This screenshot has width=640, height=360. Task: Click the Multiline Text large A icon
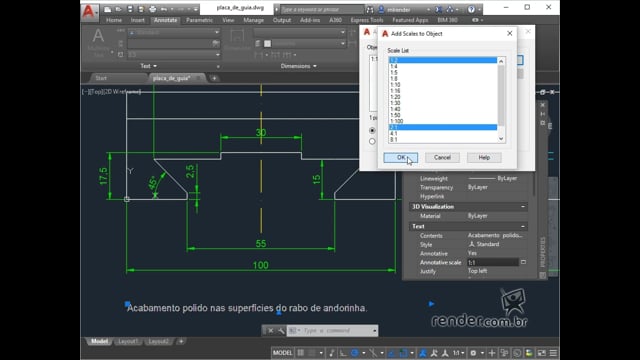click(98, 36)
